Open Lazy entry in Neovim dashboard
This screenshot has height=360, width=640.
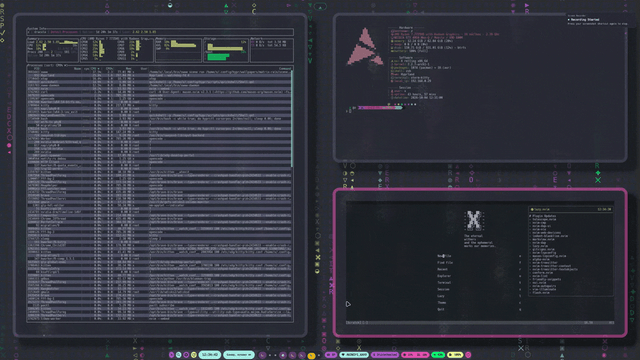pyautogui.click(x=441, y=296)
